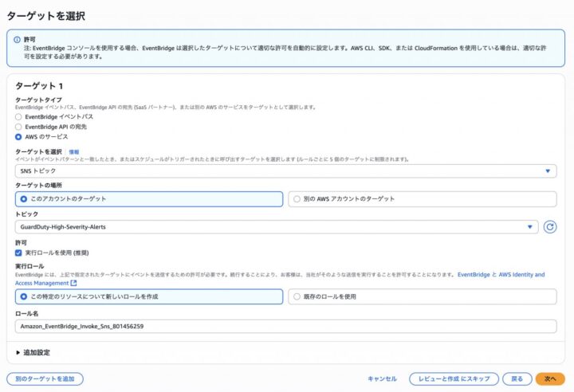The width and height of the screenshot is (574, 392).
Task: Click the info icon in permission banner
Action: [15, 37]
